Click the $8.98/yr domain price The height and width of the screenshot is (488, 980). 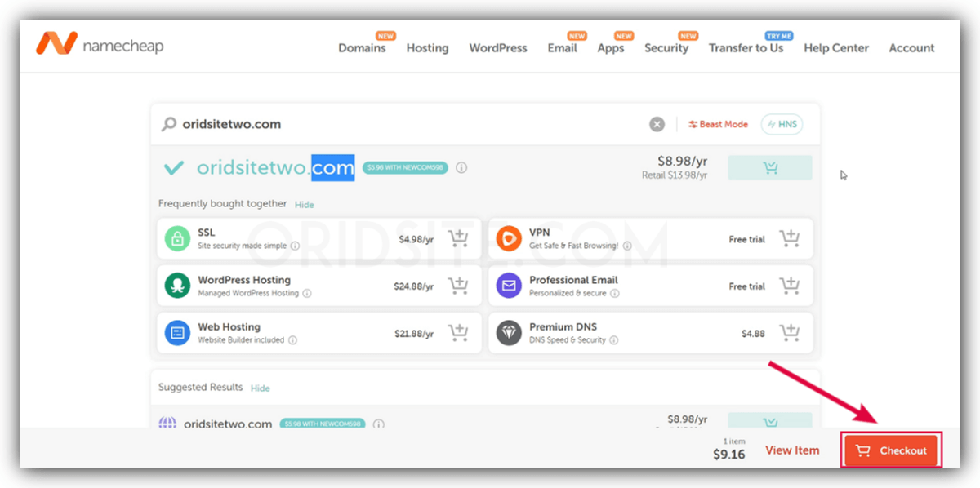(x=683, y=162)
